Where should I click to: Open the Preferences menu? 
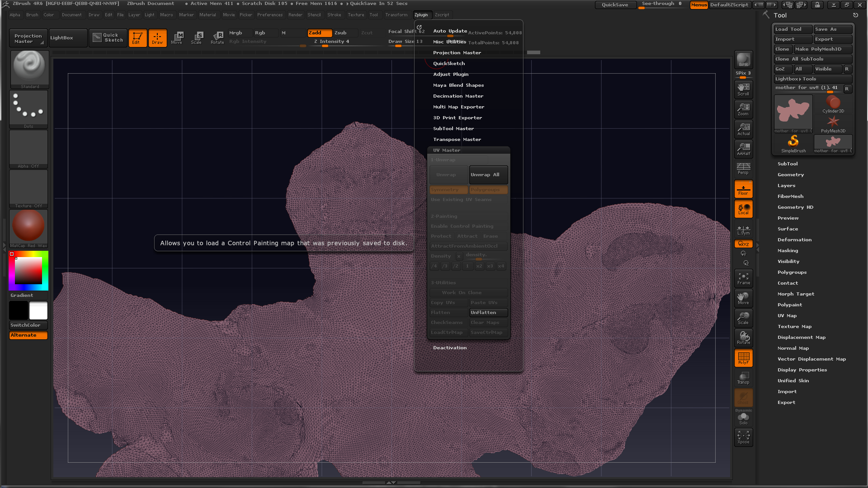[270, 15]
